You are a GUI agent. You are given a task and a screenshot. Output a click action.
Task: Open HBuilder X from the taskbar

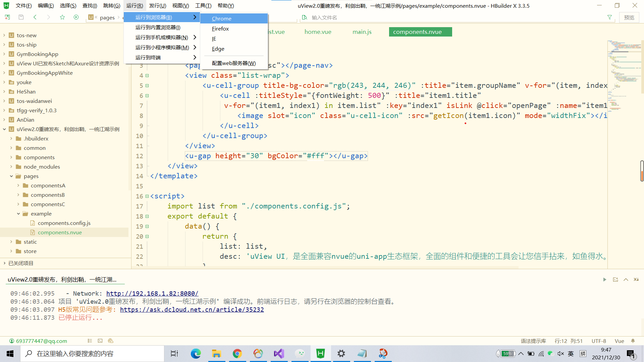click(320, 354)
